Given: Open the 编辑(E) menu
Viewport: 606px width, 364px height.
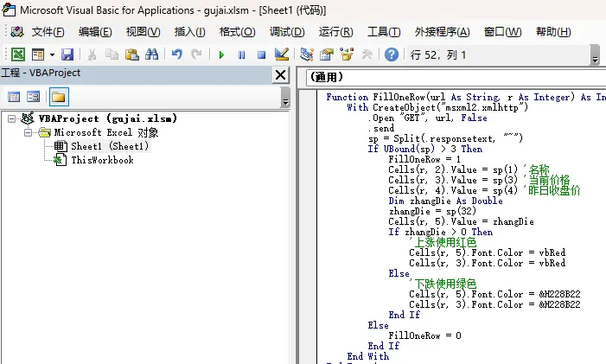Looking at the screenshot, I should [95, 32].
